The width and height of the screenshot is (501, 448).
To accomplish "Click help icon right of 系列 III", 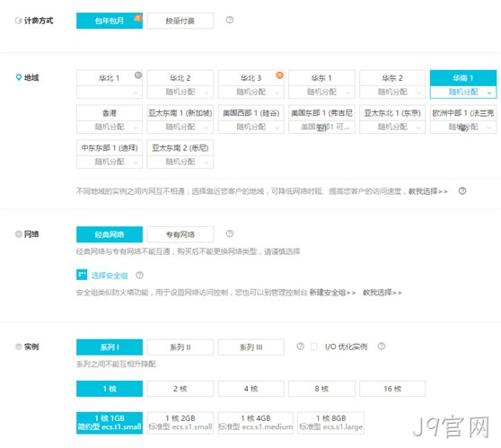I will [x=300, y=346].
